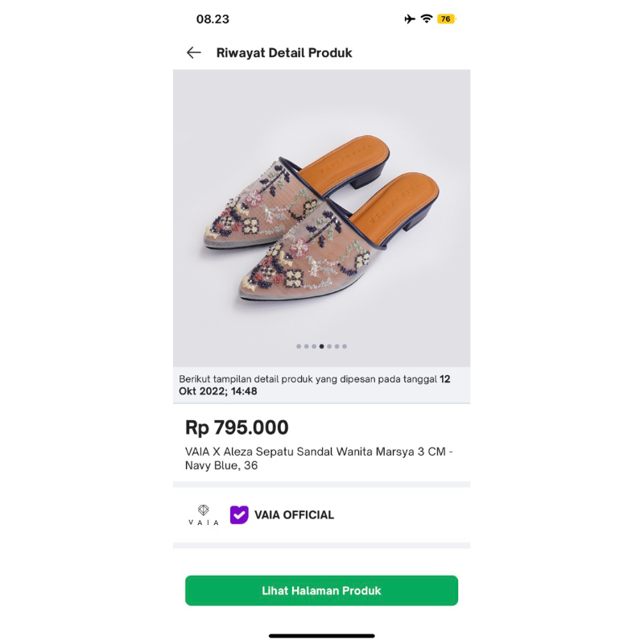Go to first image via carousel dot
Viewport: 644px width, 644px height.
[x=299, y=346]
